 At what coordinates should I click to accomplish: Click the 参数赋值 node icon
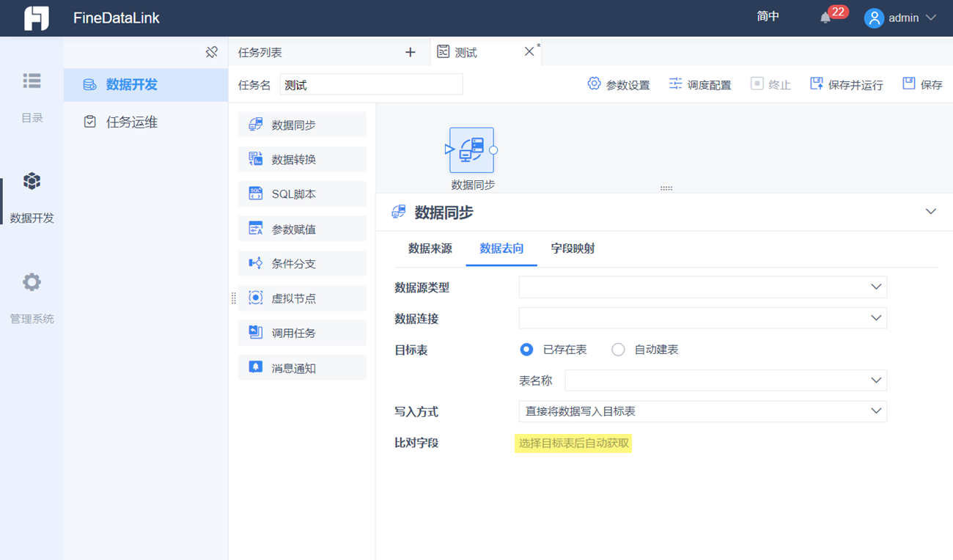click(255, 229)
